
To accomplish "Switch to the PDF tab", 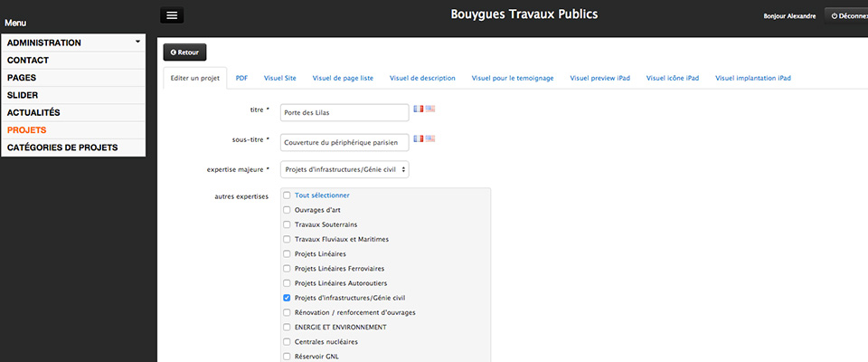I will 241,78.
